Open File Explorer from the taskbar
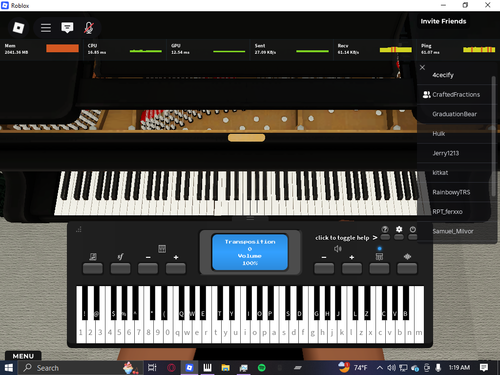500x375 pixels. click(225, 368)
